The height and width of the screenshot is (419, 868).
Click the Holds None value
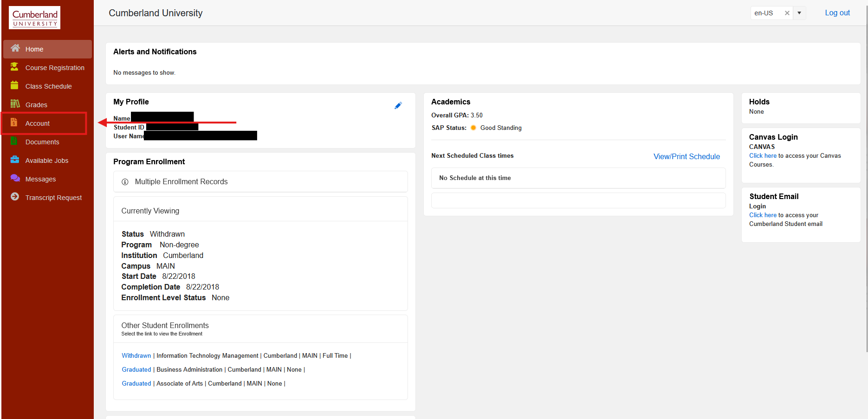[x=756, y=112]
